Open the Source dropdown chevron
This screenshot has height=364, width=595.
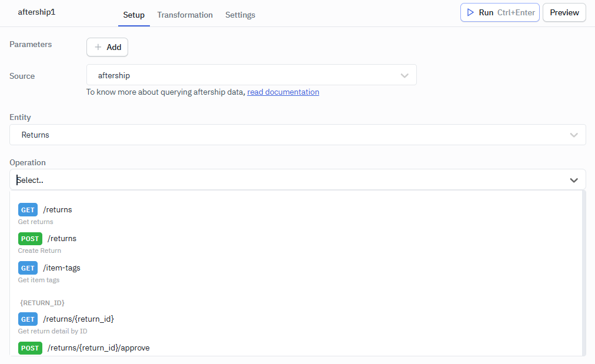[x=405, y=75]
